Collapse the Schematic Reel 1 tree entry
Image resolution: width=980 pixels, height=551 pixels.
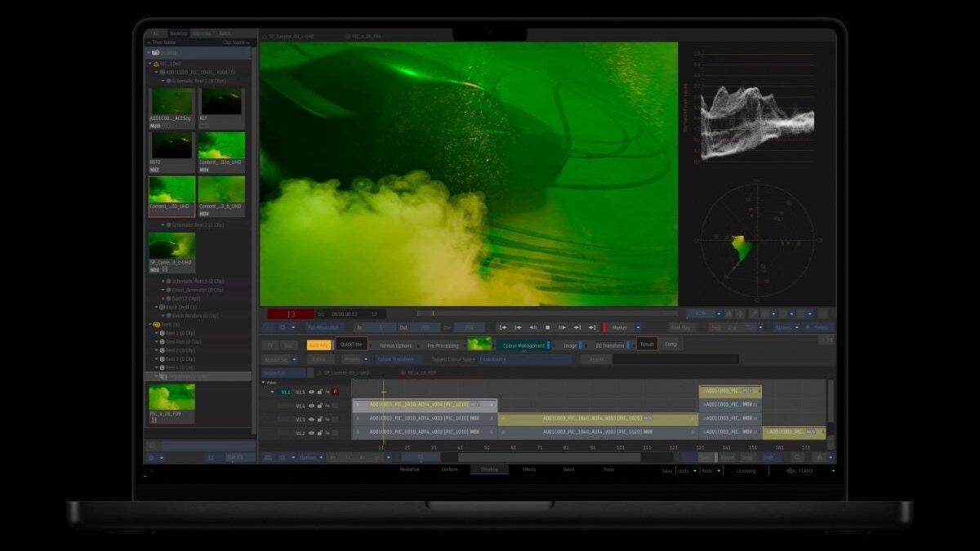click(163, 80)
